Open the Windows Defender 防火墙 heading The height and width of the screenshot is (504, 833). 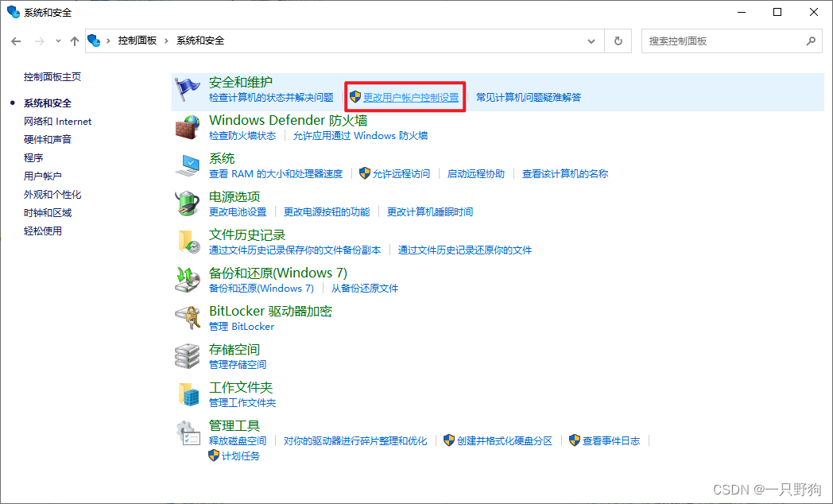click(288, 121)
